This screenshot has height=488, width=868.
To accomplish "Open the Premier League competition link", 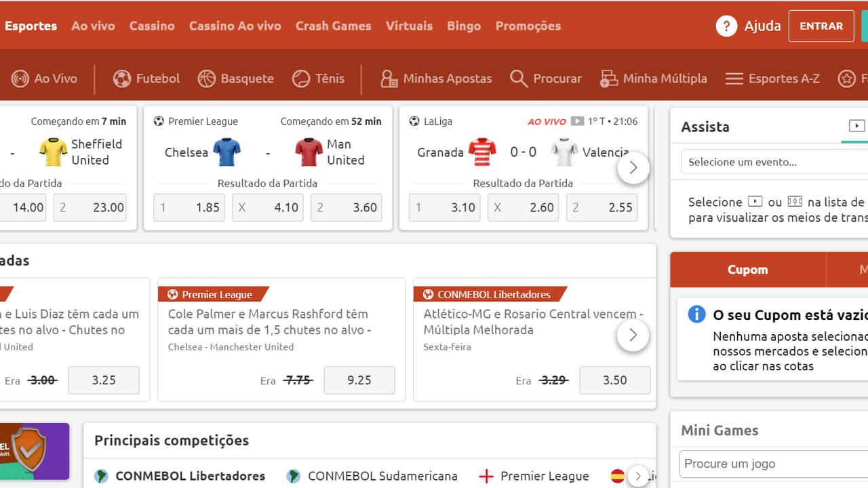I will pos(545,476).
